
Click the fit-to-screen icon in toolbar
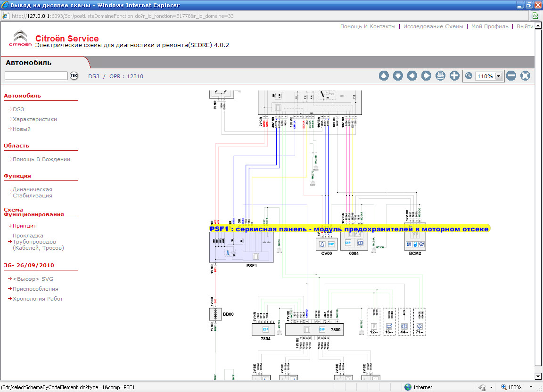point(526,76)
